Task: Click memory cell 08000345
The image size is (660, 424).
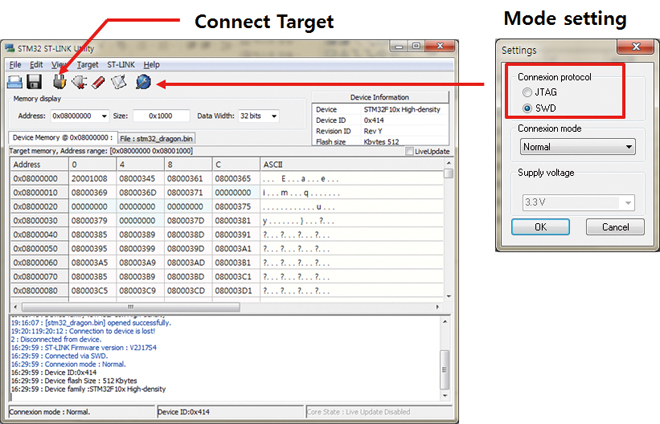Action: [140, 179]
